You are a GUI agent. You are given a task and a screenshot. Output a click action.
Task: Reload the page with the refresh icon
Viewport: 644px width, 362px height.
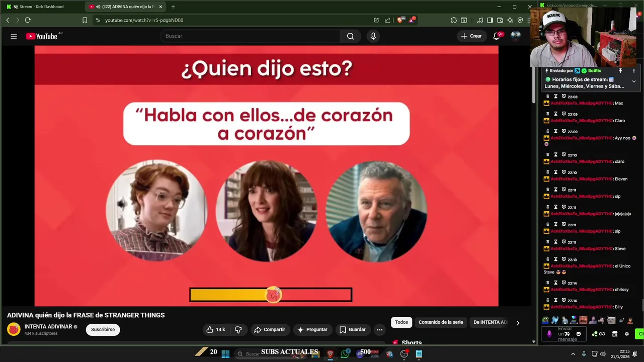(28, 20)
